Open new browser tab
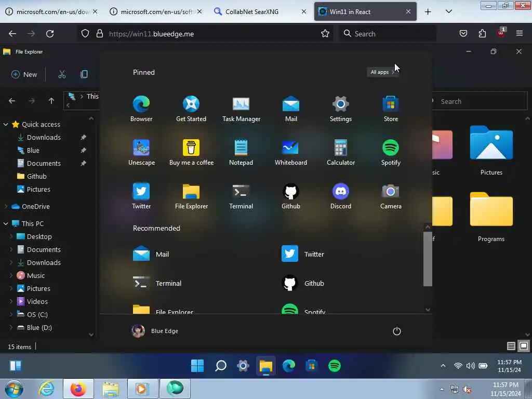 point(428,11)
